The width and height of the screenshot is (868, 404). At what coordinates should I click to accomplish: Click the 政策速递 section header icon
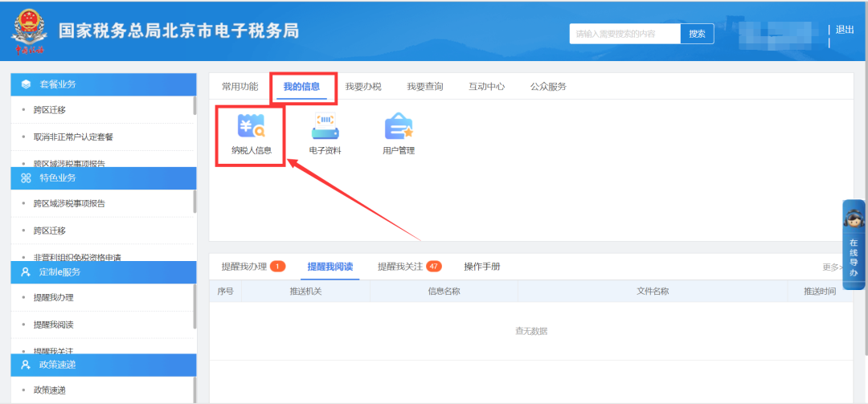(26, 365)
